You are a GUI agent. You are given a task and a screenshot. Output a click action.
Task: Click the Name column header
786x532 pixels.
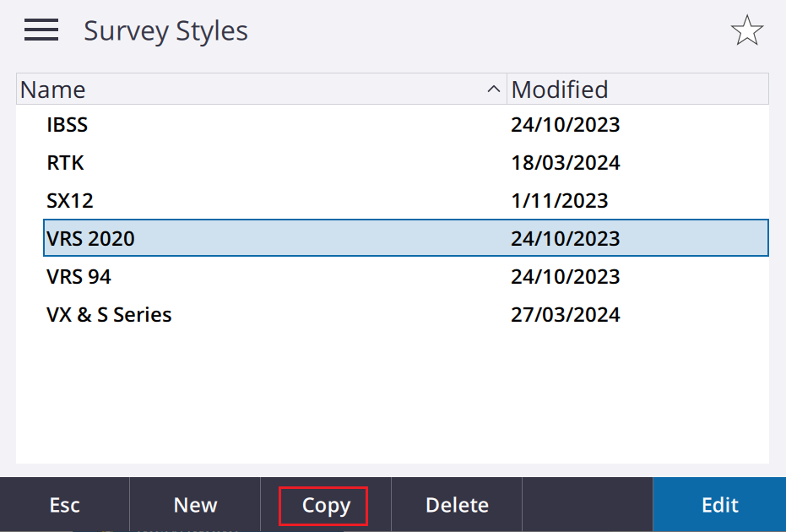[x=262, y=90]
